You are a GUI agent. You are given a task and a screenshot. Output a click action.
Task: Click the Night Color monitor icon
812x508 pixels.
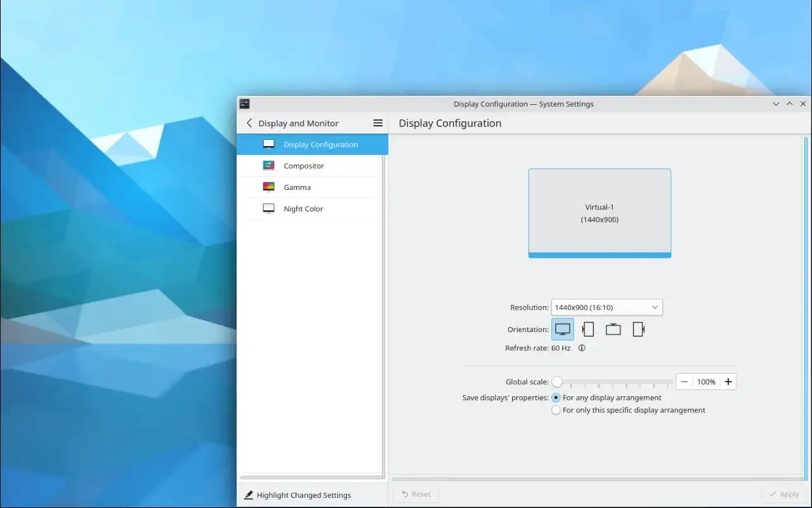[269, 208]
